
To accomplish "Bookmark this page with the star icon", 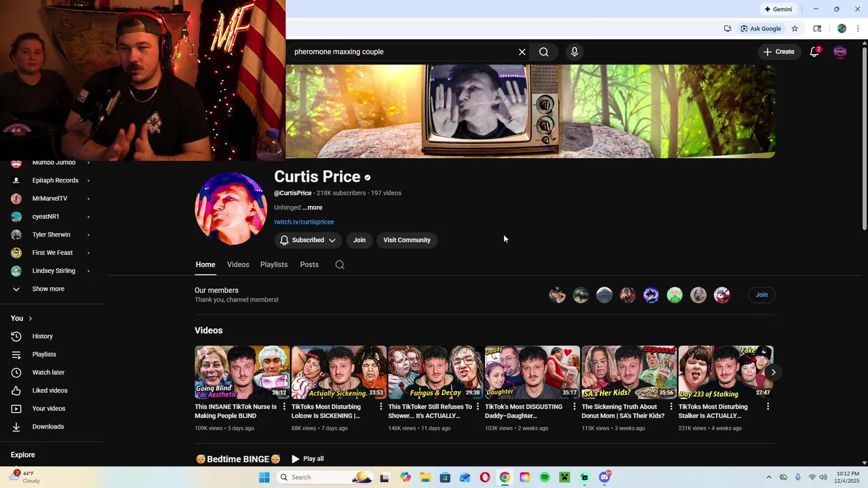I will (x=795, y=28).
